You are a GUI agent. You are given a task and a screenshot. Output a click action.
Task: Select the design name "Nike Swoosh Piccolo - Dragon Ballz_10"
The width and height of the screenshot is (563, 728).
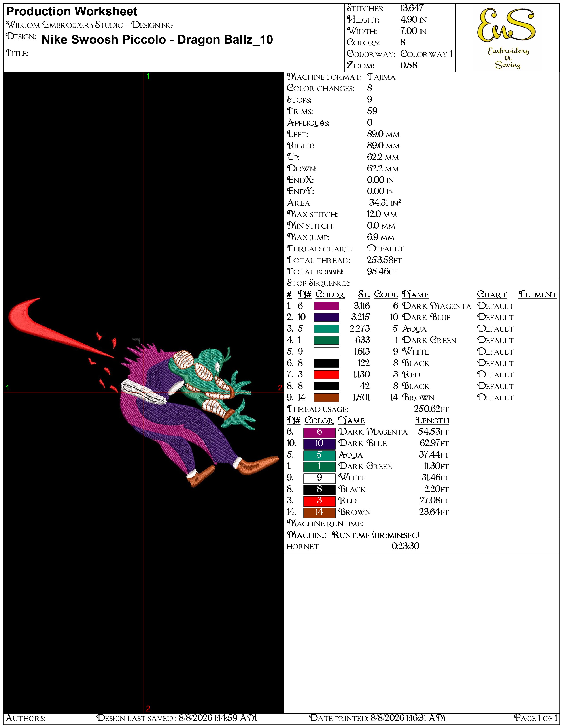pos(157,40)
